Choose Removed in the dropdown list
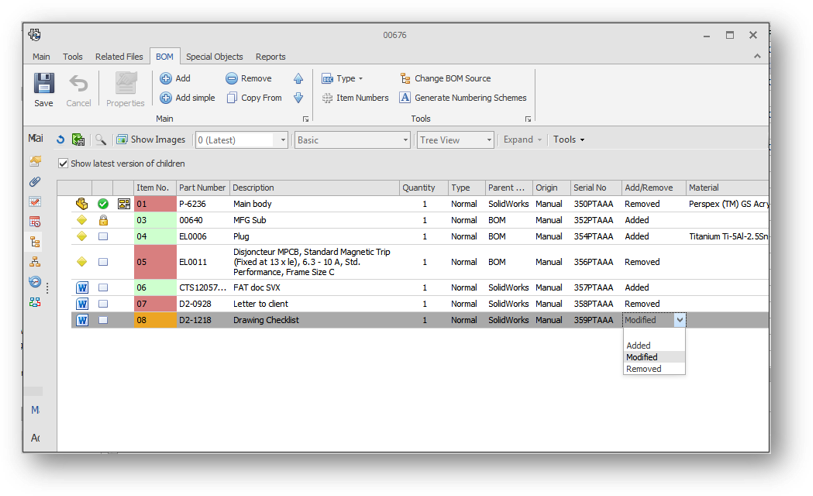The image size is (813, 496). click(x=654, y=369)
